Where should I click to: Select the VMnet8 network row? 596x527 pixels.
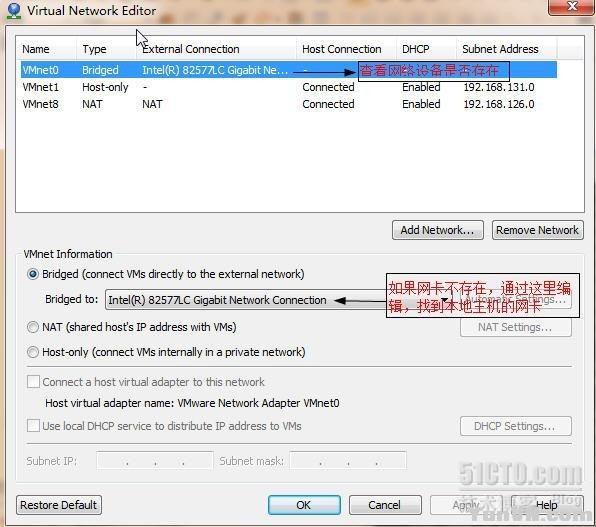(288, 104)
